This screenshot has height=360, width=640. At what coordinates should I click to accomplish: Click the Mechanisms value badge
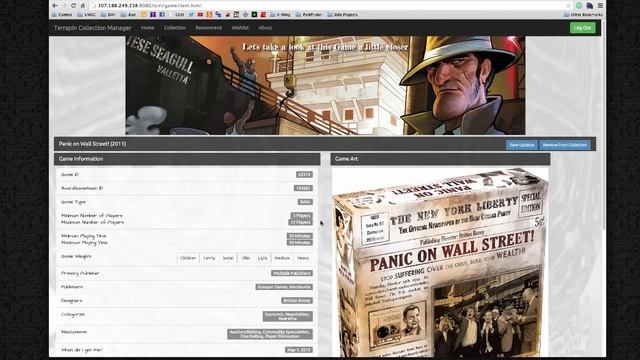270,334
